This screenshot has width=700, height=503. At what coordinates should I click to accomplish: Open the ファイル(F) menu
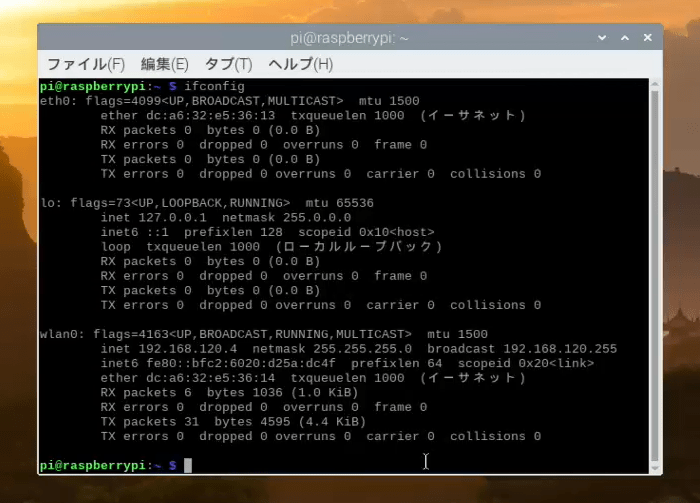click(x=86, y=64)
